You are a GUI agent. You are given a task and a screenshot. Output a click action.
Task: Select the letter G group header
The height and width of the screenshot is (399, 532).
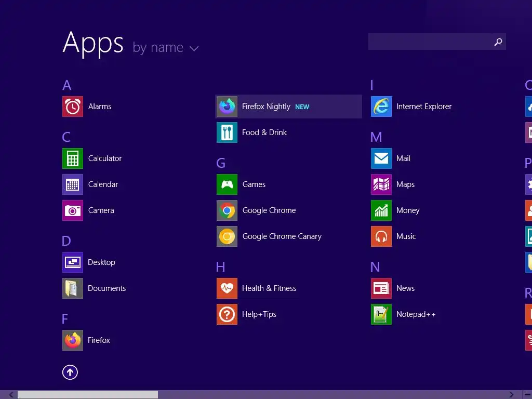pyautogui.click(x=220, y=163)
